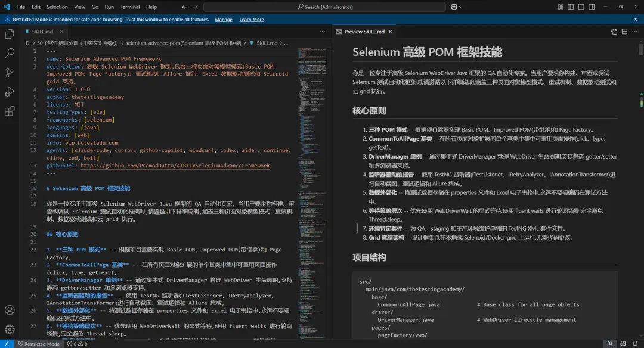Click Restricted Mode status bar button
This screenshot has height=348, width=644.
(39, 344)
